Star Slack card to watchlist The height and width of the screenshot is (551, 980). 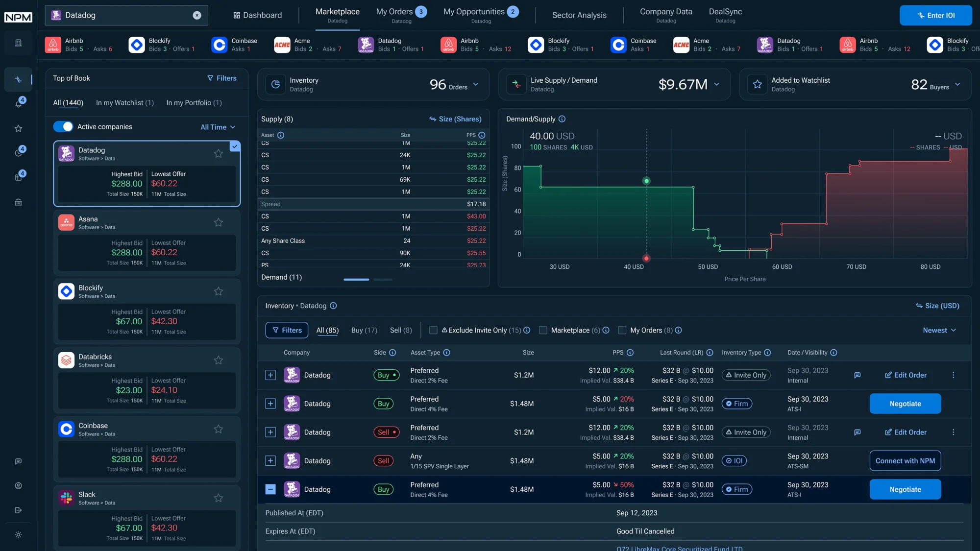tap(219, 498)
